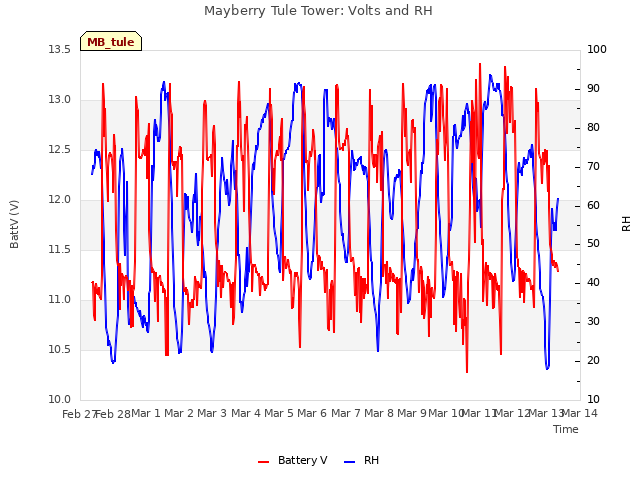Click the 10 tick on RH axis
640x480 pixels.
[x=593, y=400]
